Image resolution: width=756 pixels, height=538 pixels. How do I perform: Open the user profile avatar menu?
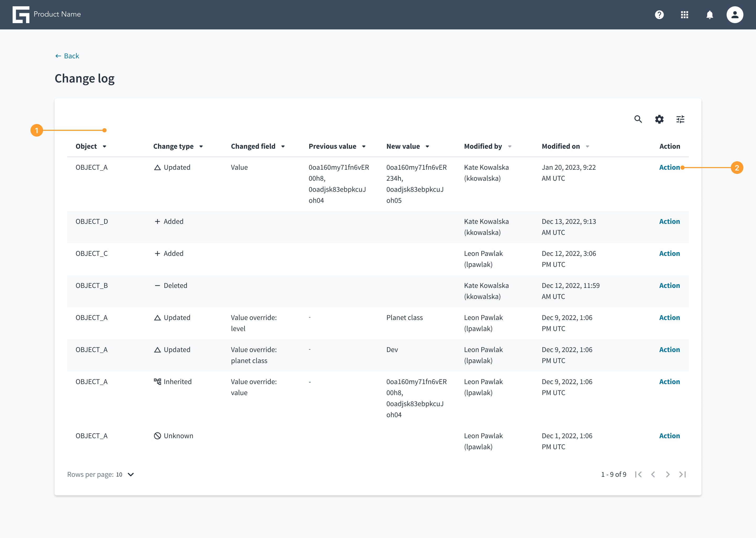[734, 14]
